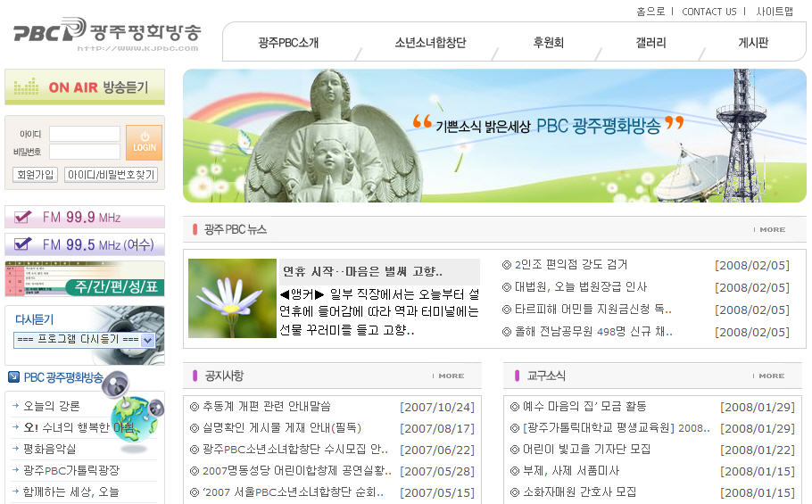Screen dimensions: 812x504
Task: Open headline 연휴 시작··마음은 벌써 고향
Action: pos(362,272)
